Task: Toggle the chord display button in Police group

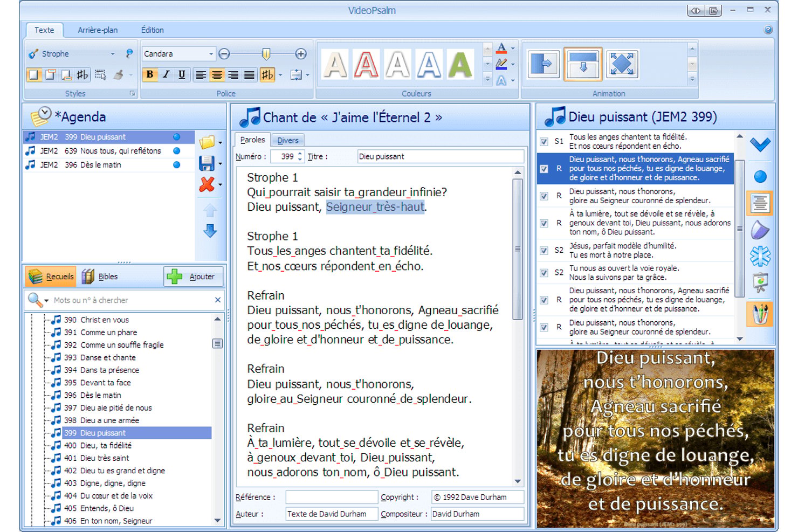Action: point(267,74)
